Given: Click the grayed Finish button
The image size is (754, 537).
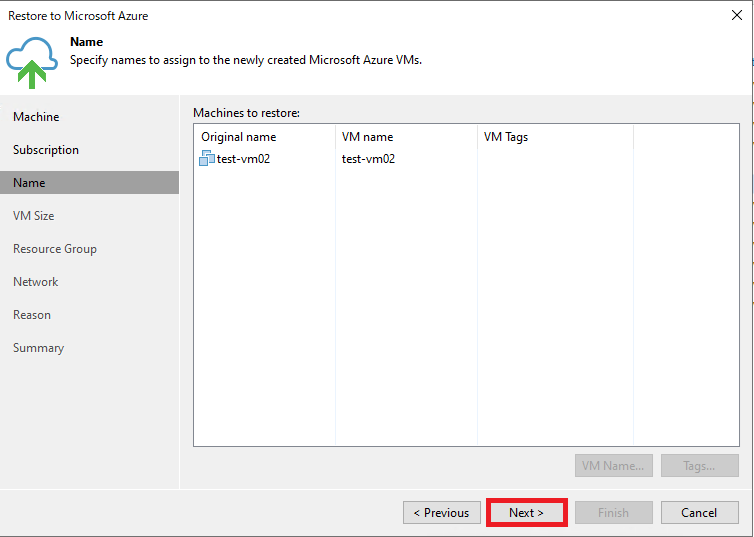Looking at the screenshot, I should (x=614, y=512).
